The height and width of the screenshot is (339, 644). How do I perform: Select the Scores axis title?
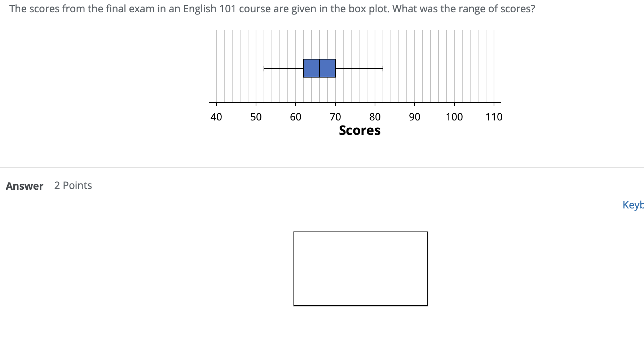coord(360,130)
